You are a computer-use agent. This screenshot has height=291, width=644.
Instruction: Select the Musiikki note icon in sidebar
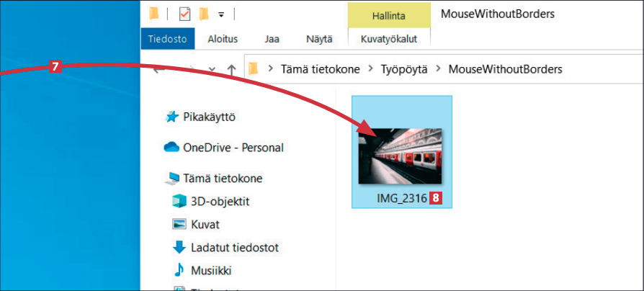click(179, 270)
